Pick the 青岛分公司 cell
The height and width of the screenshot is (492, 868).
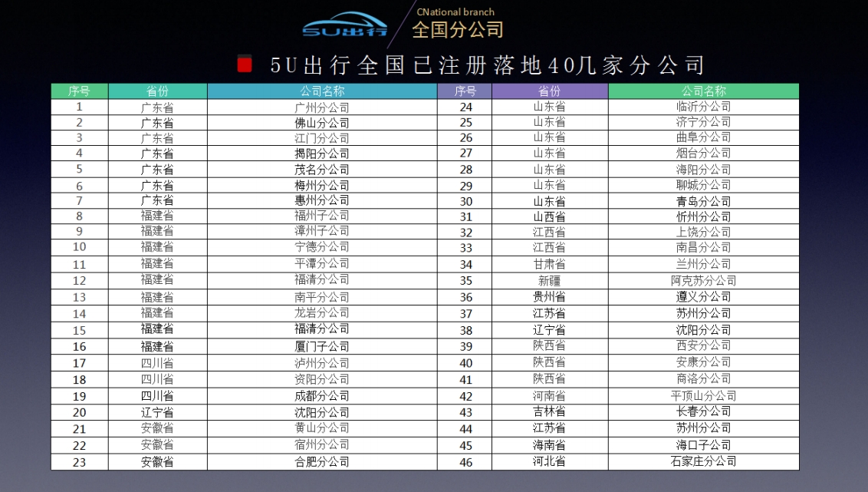click(704, 201)
